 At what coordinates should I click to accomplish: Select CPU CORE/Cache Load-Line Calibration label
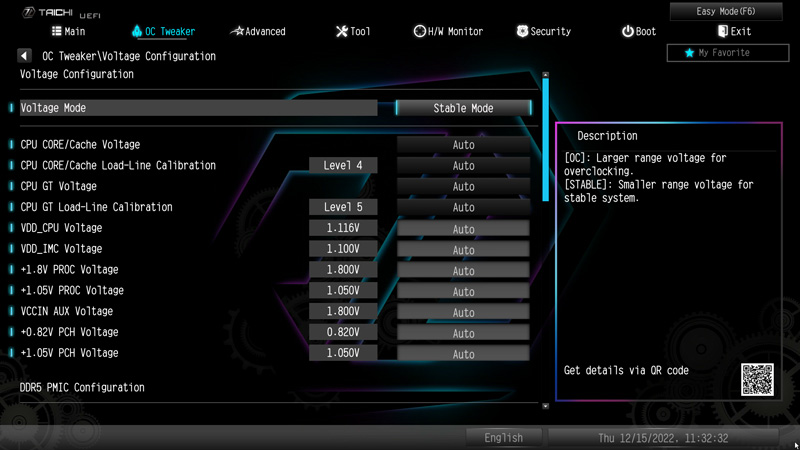(118, 165)
